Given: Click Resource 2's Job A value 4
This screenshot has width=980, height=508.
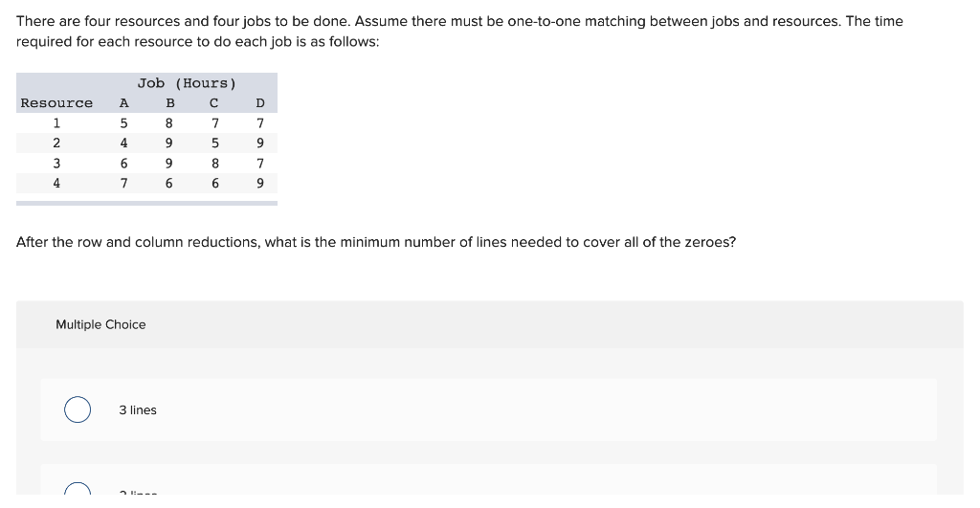Looking at the screenshot, I should pos(123,143).
